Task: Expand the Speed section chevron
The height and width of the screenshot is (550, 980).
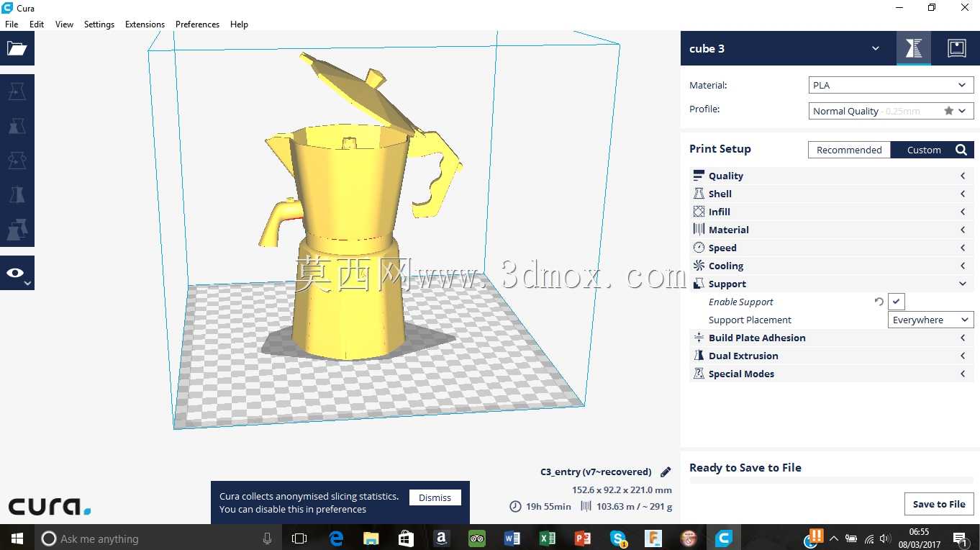Action: (x=963, y=248)
